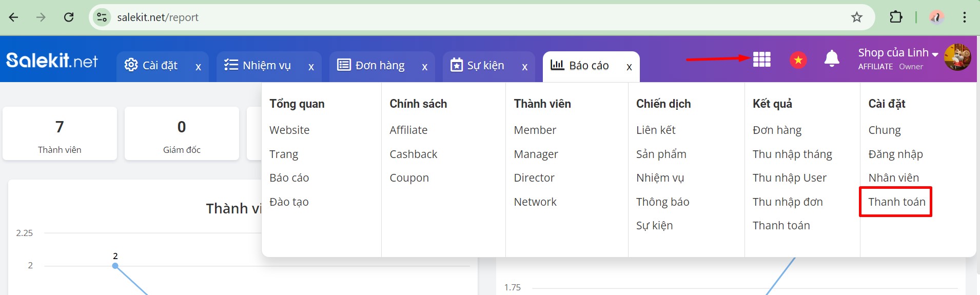Open Network under Thành viên
This screenshot has width=980, height=295.
535,202
